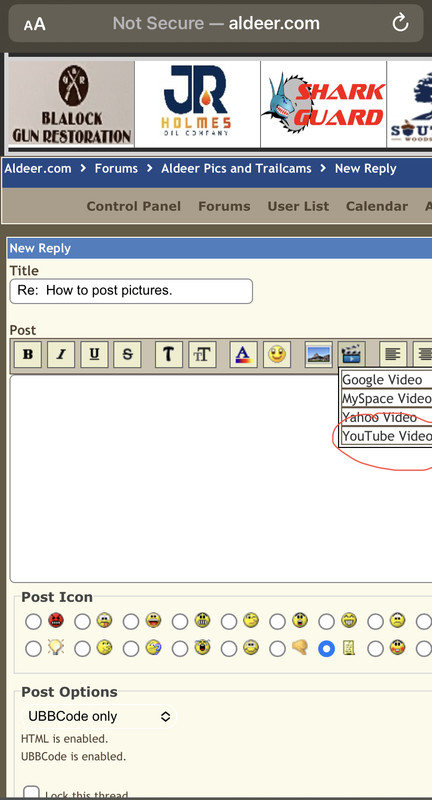Toggle bold formatting in the post toolbar
The width and height of the screenshot is (432, 800).
[x=28, y=354]
